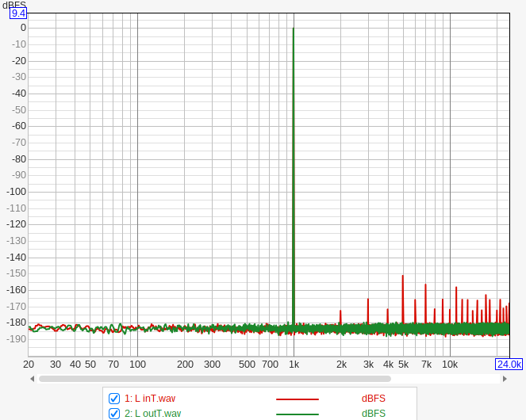The image size is (526, 420).
Task: Edit the 24.0k frequency axis limit field
Action: (509, 364)
